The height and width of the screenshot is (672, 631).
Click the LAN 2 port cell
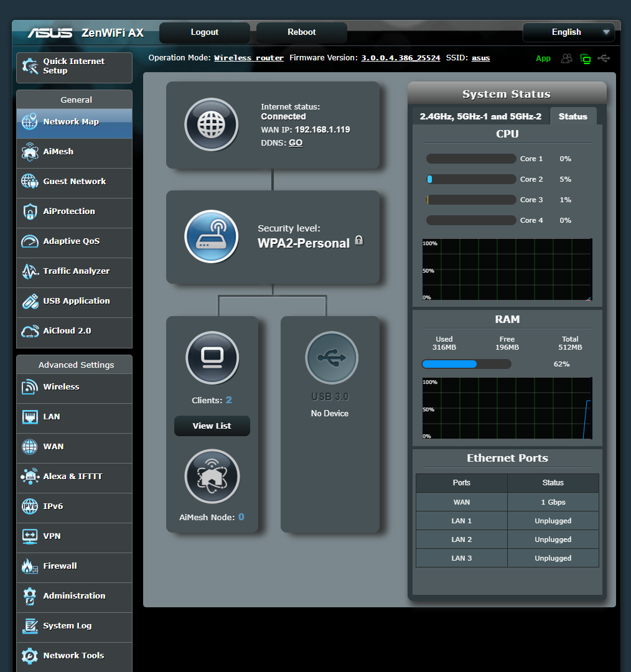(462, 539)
